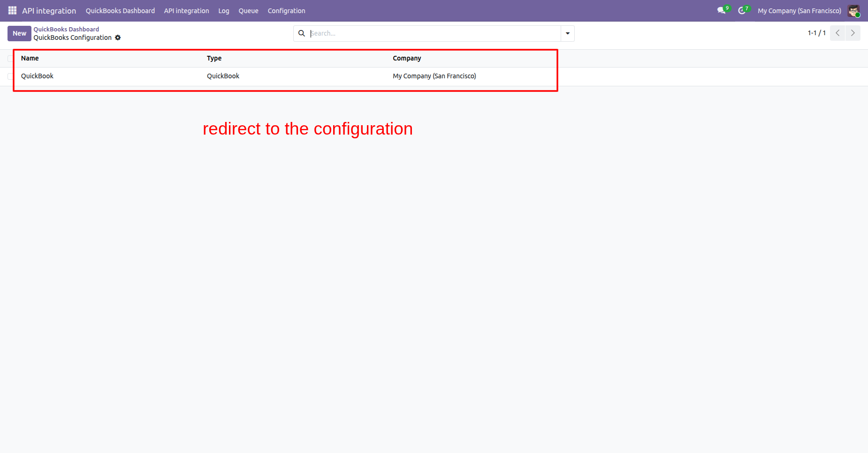
Task: Click the 1-1 / 1 pager counter
Action: (x=816, y=33)
